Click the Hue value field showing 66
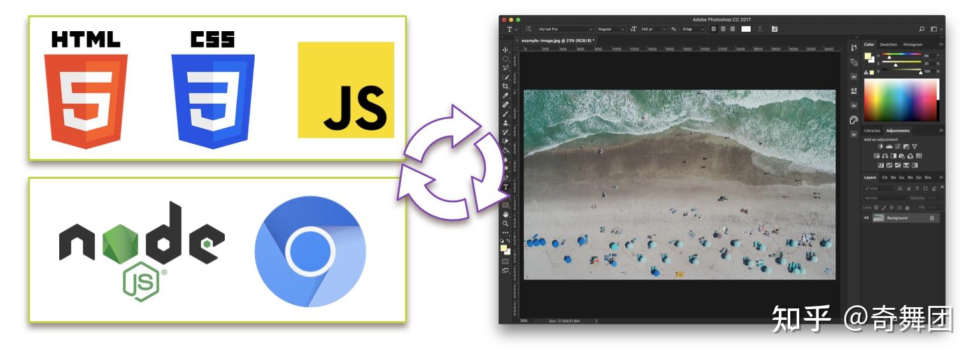 click(x=928, y=56)
